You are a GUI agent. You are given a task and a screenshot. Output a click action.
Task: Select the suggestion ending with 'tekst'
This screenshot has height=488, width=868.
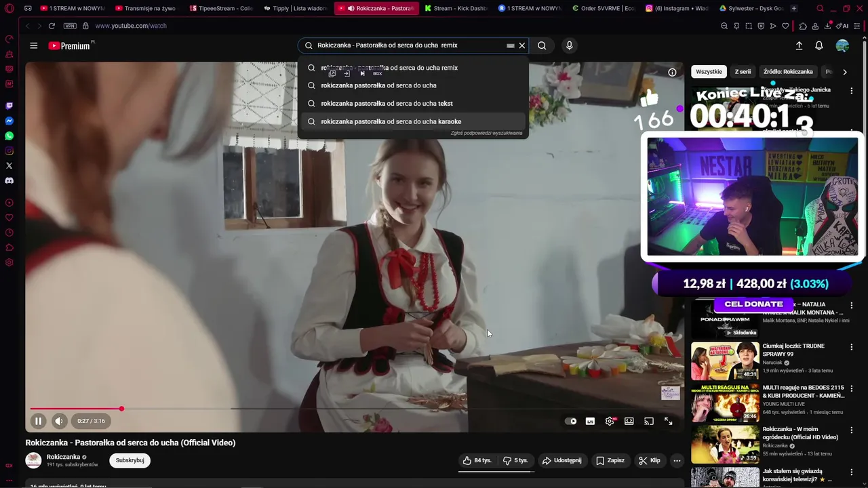pyautogui.click(x=412, y=104)
